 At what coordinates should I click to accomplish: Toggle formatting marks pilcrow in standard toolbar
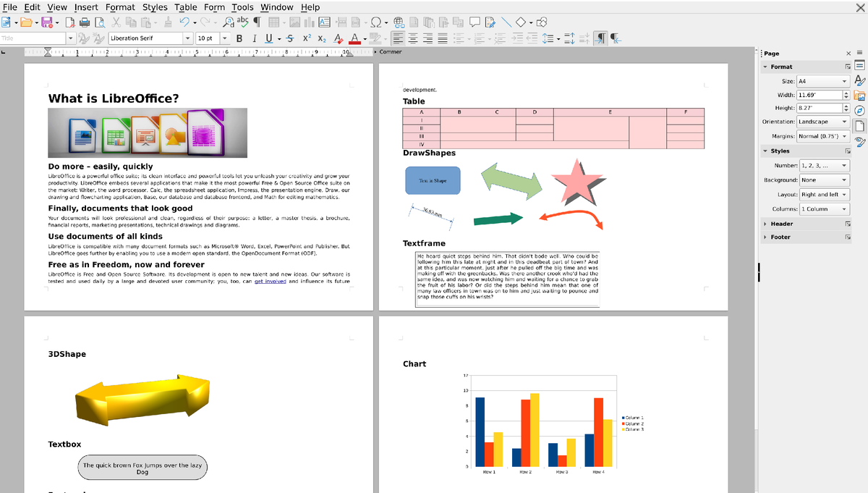[x=257, y=22]
